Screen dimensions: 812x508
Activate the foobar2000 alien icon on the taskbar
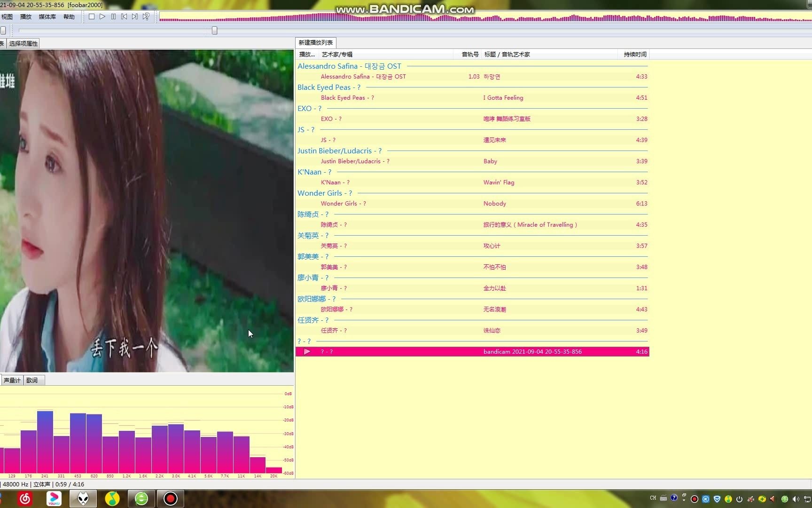tap(83, 499)
